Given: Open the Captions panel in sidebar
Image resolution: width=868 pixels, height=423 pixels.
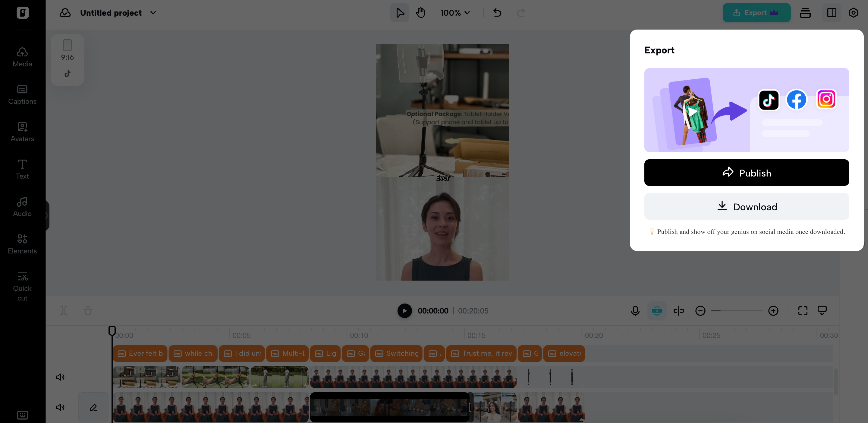Looking at the screenshot, I should click(x=22, y=94).
